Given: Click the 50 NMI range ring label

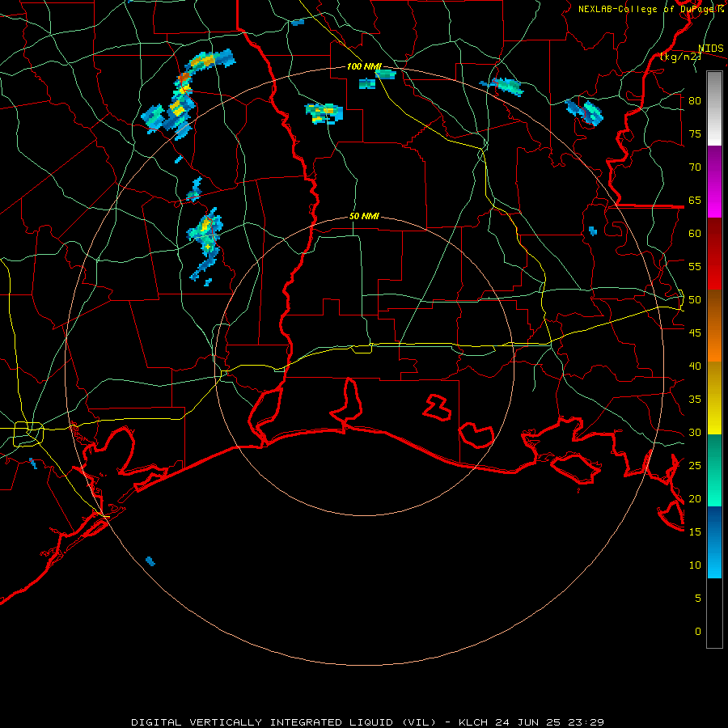Looking at the screenshot, I should (x=364, y=216).
